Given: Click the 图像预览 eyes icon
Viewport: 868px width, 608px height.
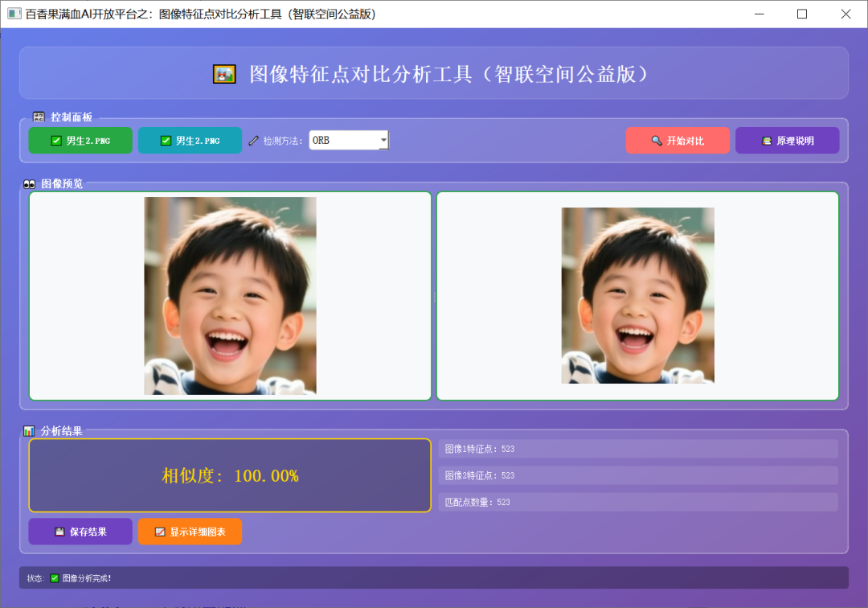Looking at the screenshot, I should (28, 183).
